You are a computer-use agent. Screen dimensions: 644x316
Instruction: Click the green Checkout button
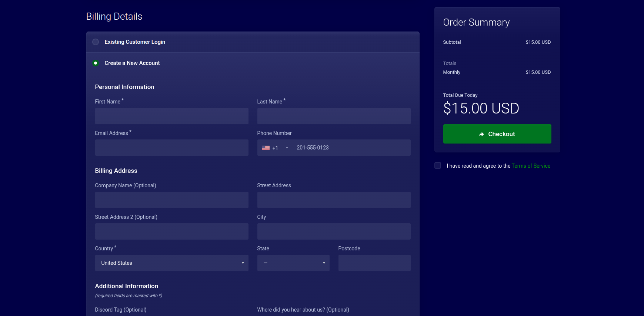tap(497, 134)
